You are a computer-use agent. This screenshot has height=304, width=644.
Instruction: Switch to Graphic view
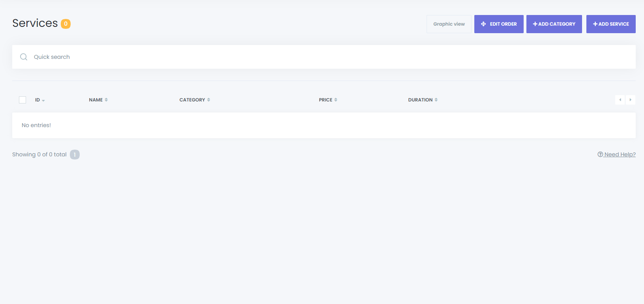(x=449, y=24)
